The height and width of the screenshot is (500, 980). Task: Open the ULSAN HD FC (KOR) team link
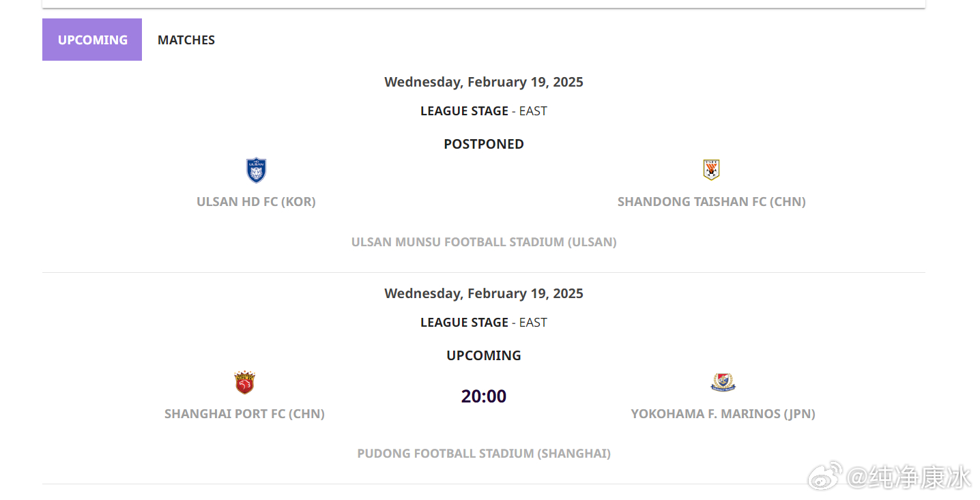click(256, 202)
